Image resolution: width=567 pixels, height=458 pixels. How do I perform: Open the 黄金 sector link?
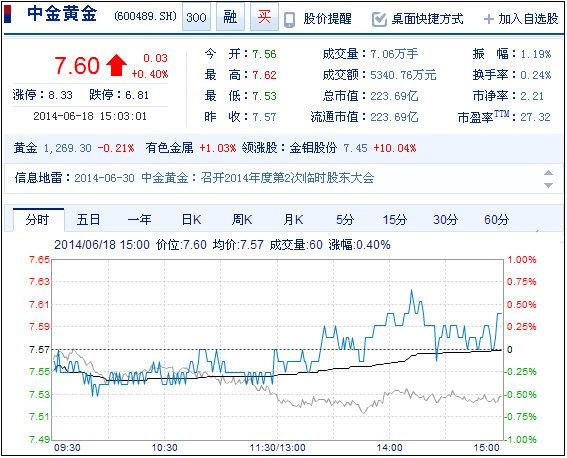pos(25,148)
